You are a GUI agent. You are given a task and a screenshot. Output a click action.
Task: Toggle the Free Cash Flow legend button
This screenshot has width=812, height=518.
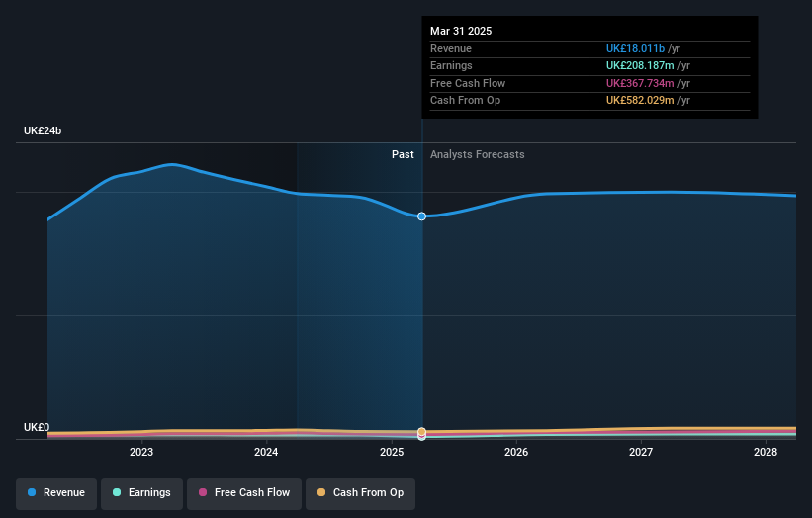pyautogui.click(x=244, y=493)
